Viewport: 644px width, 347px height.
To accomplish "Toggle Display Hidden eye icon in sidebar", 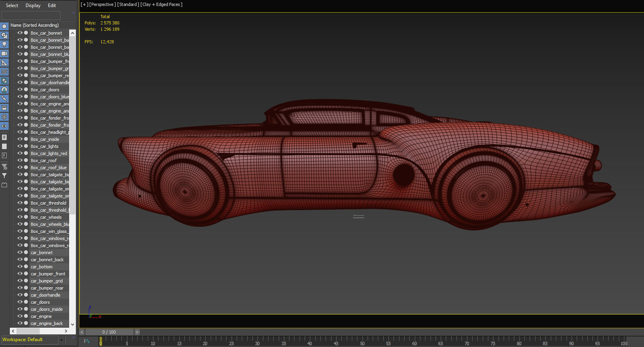I will point(4,126).
